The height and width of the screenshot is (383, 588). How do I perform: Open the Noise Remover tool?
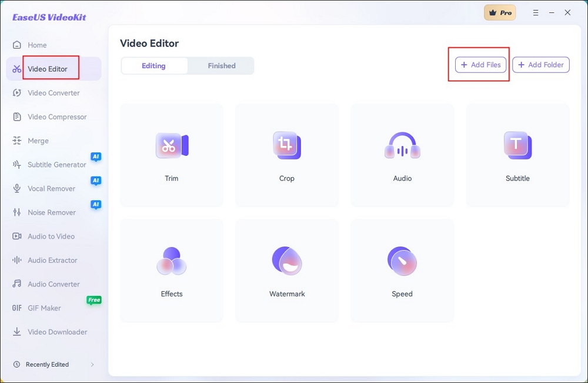coord(51,212)
